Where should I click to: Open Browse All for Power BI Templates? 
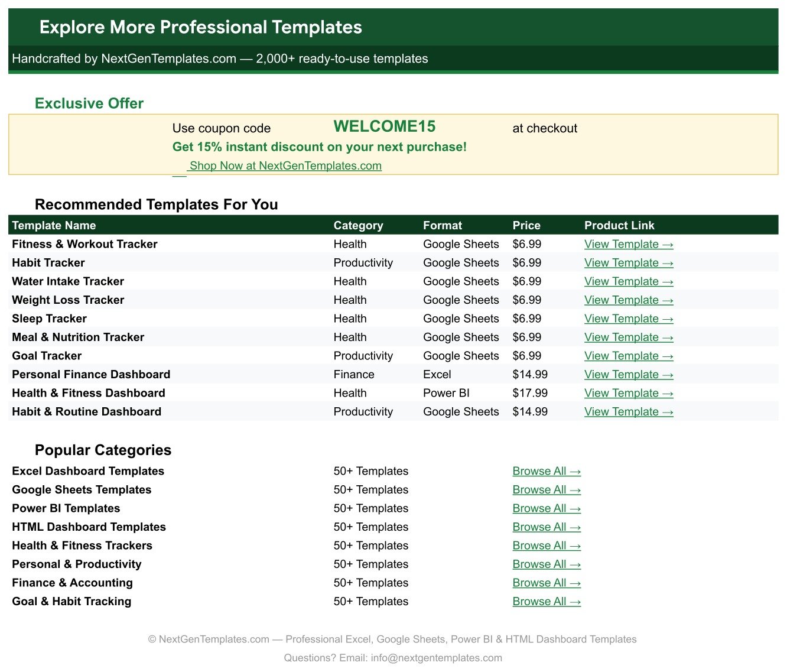coord(547,508)
